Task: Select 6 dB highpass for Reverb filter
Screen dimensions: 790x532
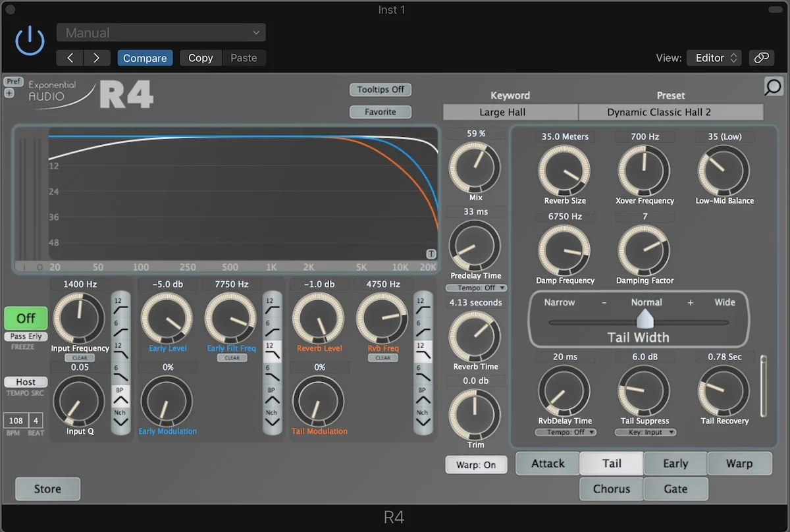Action: pyautogui.click(x=423, y=328)
